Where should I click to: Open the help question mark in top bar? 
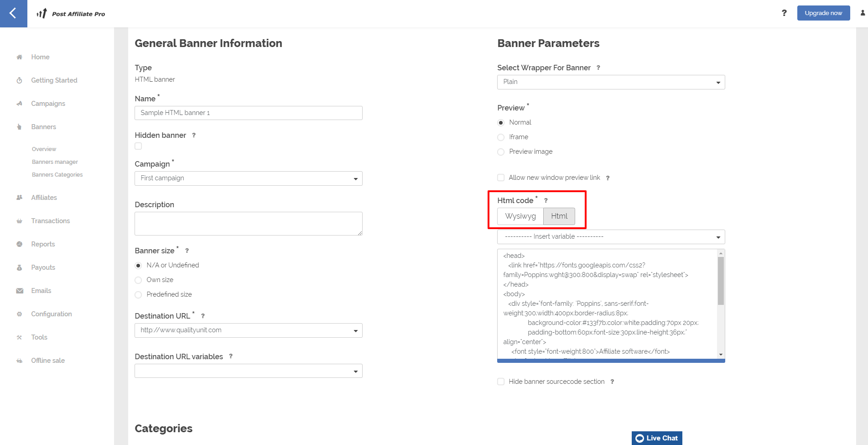(784, 13)
